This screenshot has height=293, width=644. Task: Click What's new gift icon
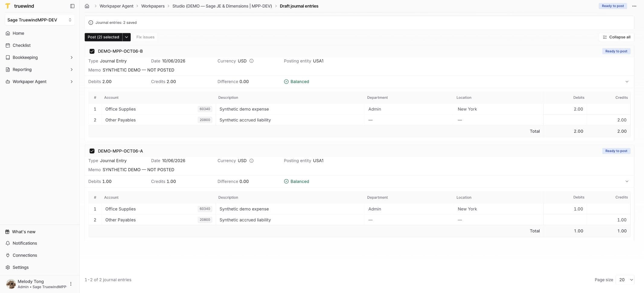(x=8, y=232)
